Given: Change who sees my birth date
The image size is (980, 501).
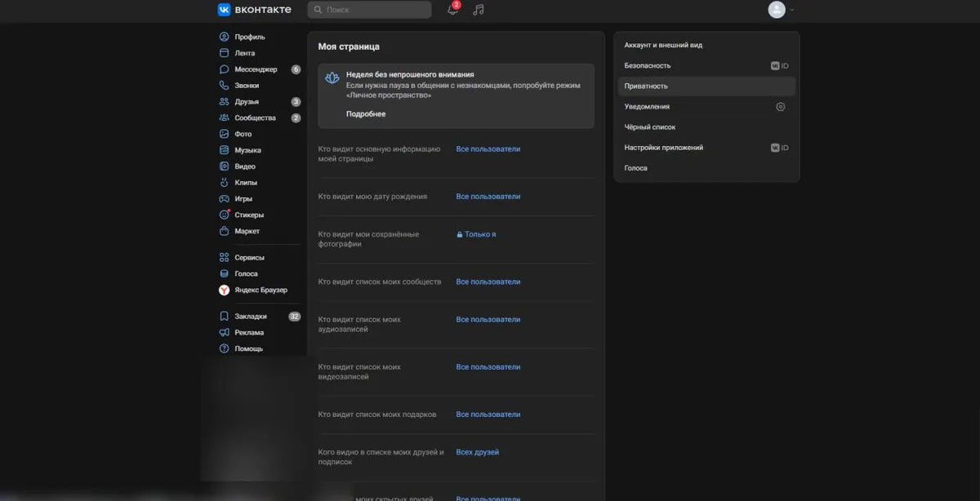Looking at the screenshot, I should tap(488, 197).
